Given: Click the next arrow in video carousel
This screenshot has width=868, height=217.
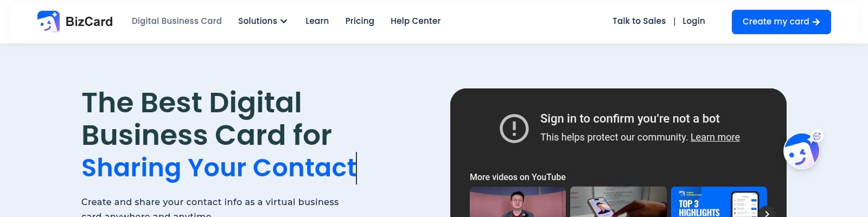Looking at the screenshot, I should (x=767, y=213).
